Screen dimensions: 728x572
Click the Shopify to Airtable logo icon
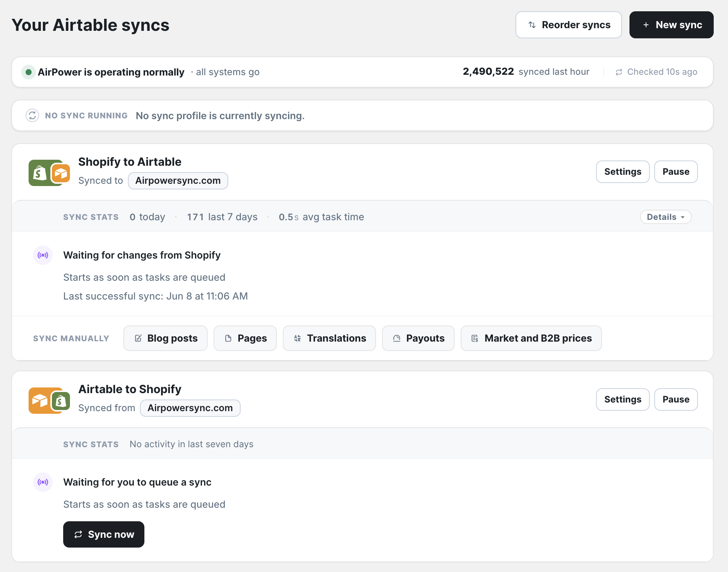[x=49, y=173]
